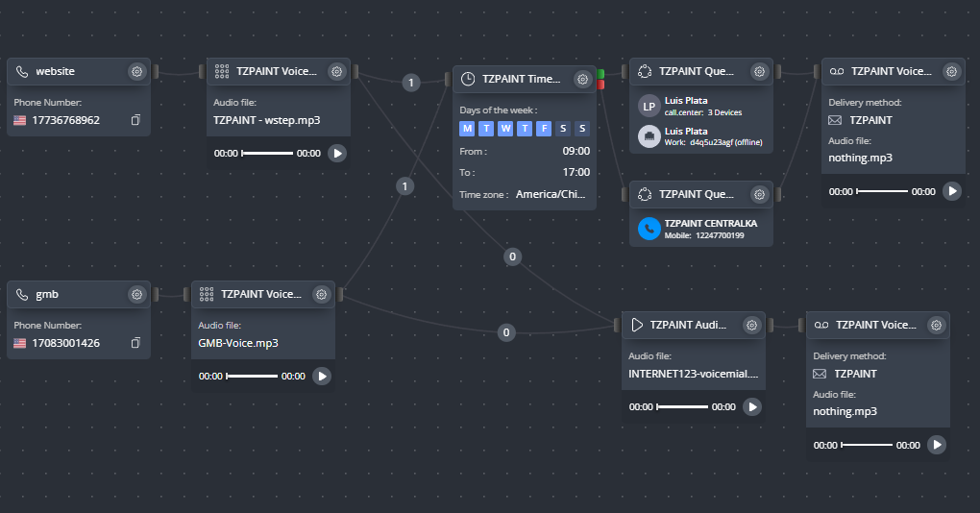Select the America/Chi... time zone value
Image resolution: width=980 pixels, height=513 pixels.
(x=551, y=194)
